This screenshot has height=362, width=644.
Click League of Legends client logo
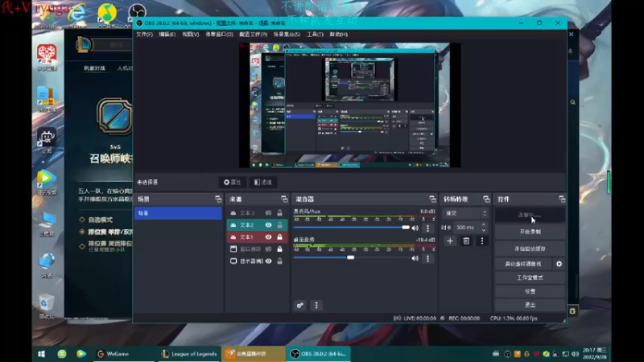(84, 44)
